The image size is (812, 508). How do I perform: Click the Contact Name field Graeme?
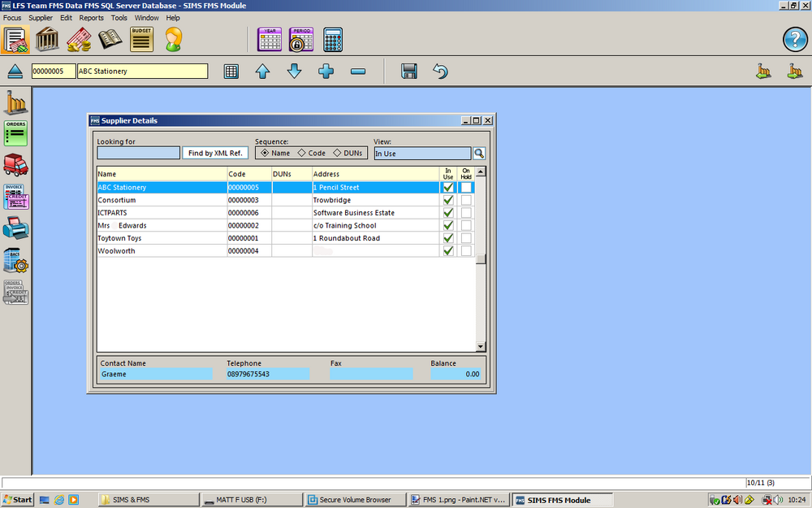pos(156,374)
